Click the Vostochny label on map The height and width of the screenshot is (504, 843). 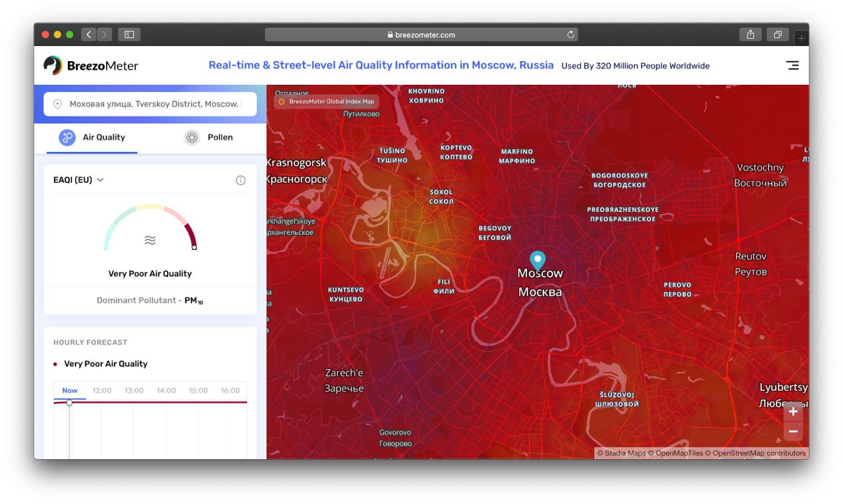click(761, 175)
